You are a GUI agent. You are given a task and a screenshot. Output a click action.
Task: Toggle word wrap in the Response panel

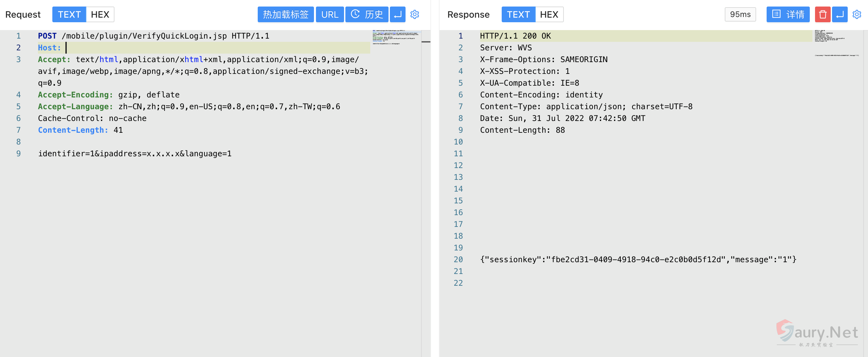point(839,14)
